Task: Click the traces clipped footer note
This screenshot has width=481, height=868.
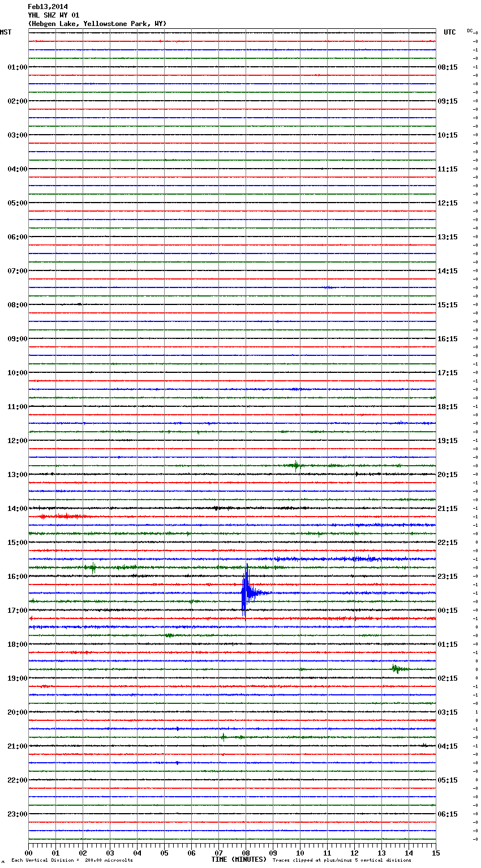Action: click(x=342, y=861)
